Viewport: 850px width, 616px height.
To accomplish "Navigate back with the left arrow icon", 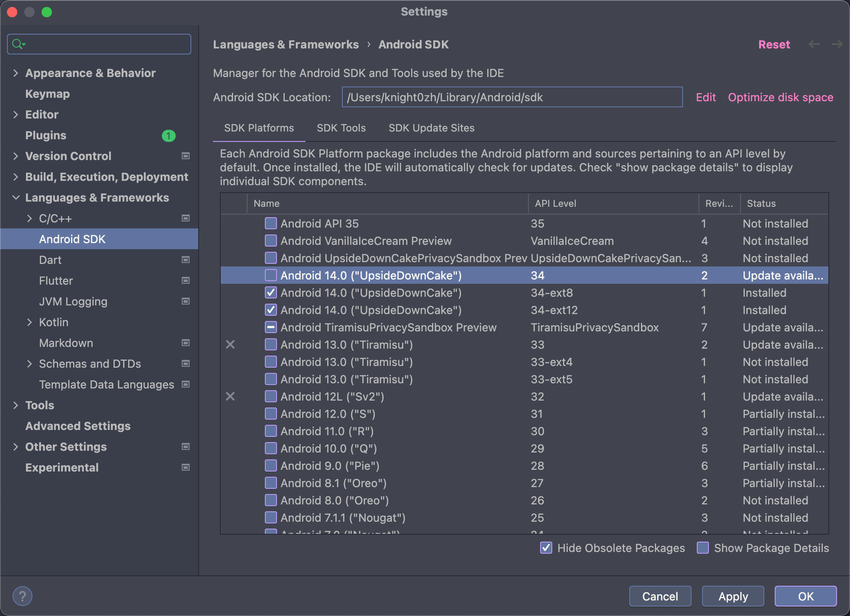I will click(814, 44).
